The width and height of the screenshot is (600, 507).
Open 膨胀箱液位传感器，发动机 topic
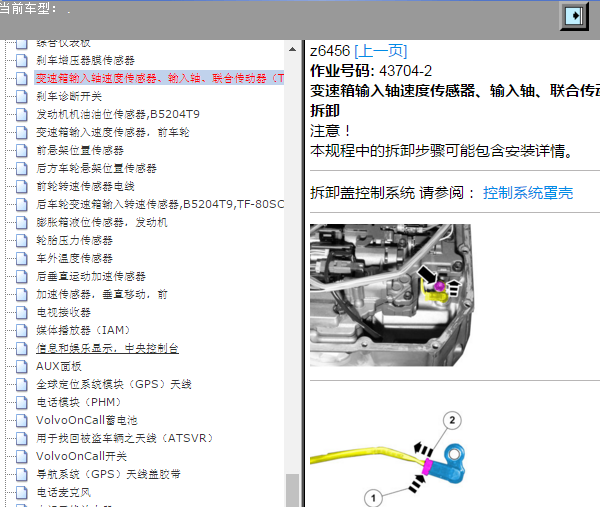pyautogui.click(x=102, y=222)
